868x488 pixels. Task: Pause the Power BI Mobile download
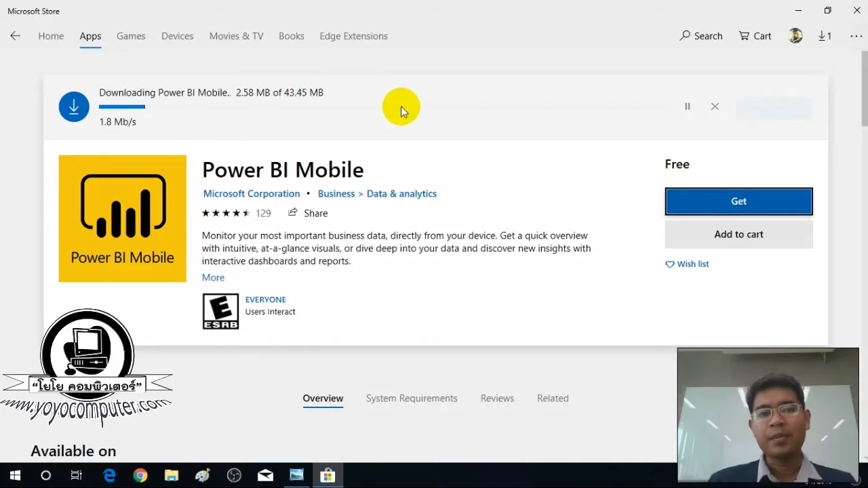click(687, 106)
